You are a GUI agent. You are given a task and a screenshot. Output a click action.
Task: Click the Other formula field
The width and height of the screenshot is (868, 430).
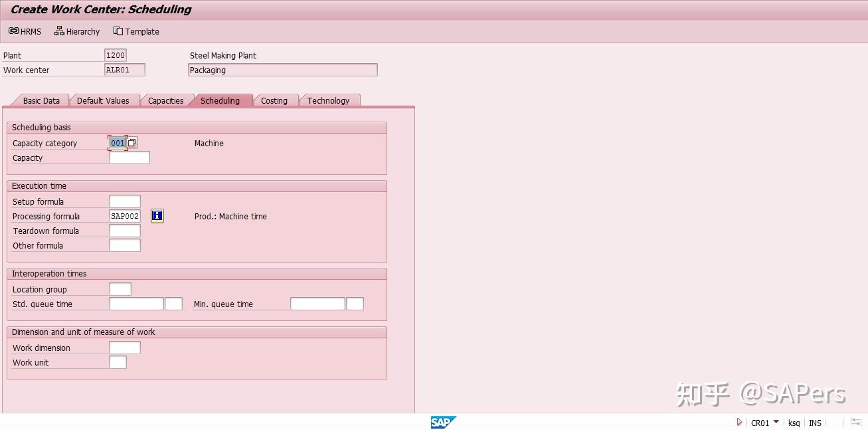[x=125, y=245]
